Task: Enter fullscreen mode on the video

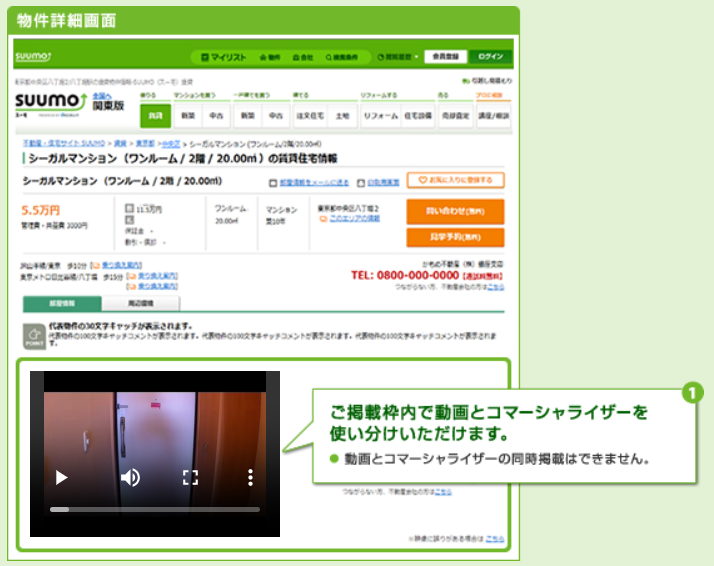Action: (x=191, y=477)
